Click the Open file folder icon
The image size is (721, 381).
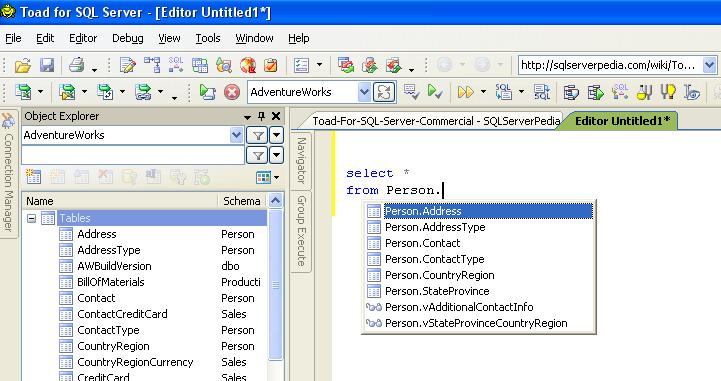pyautogui.click(x=23, y=65)
